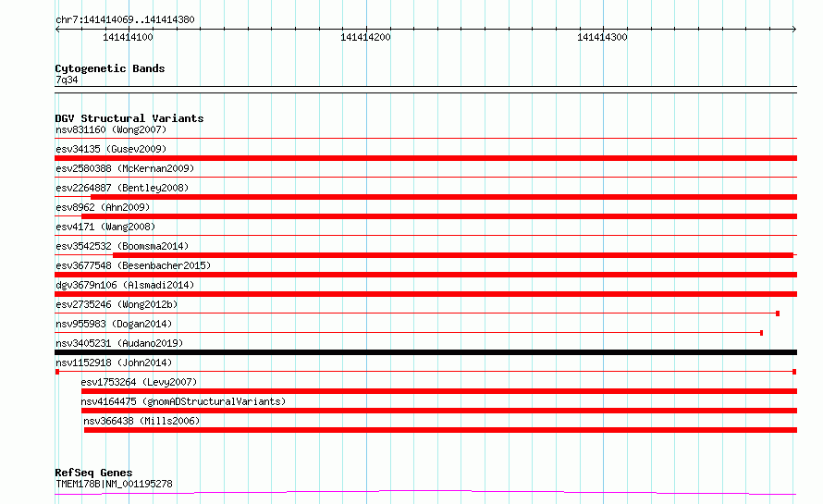Viewport: 823px width, 504px height.
Task: Click the 7q34 cytogenetic band line
Action: tap(425, 90)
